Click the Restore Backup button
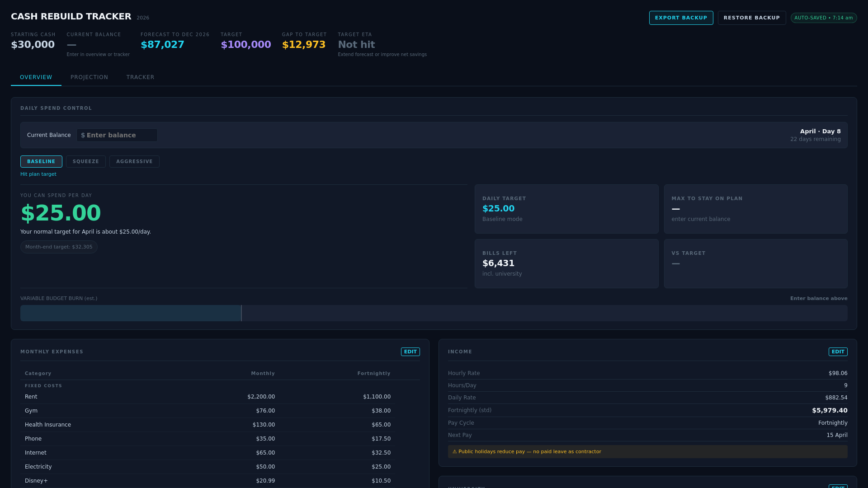868x488 pixels. (752, 18)
